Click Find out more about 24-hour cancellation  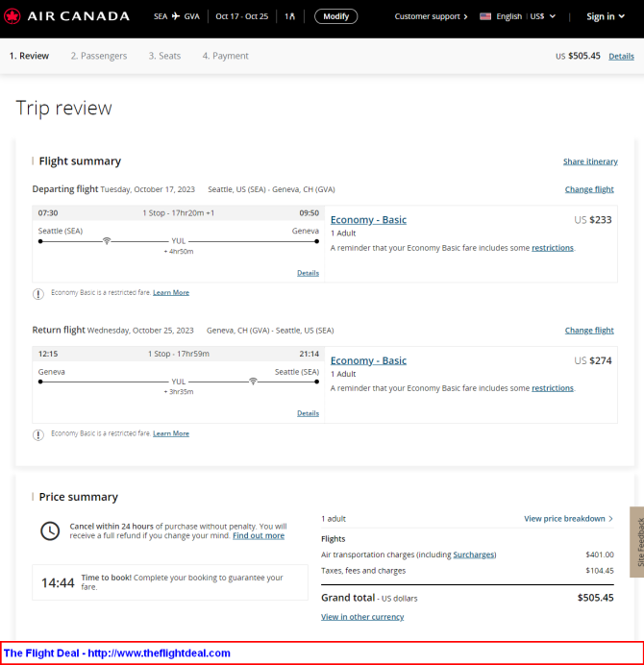(259, 535)
